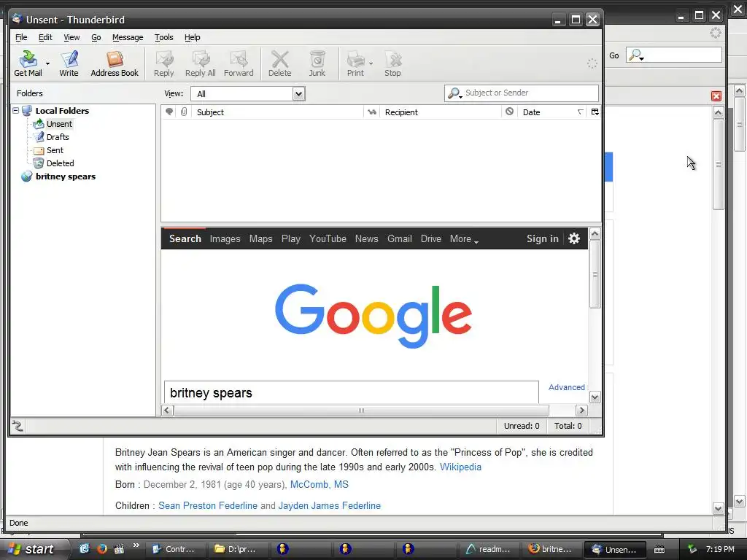Open the Go menu
Viewport: 747px width, 560px height.
point(96,37)
